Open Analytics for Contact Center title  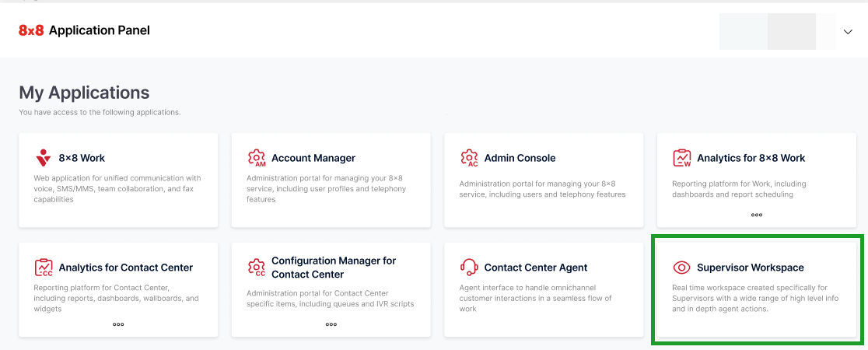(x=126, y=268)
